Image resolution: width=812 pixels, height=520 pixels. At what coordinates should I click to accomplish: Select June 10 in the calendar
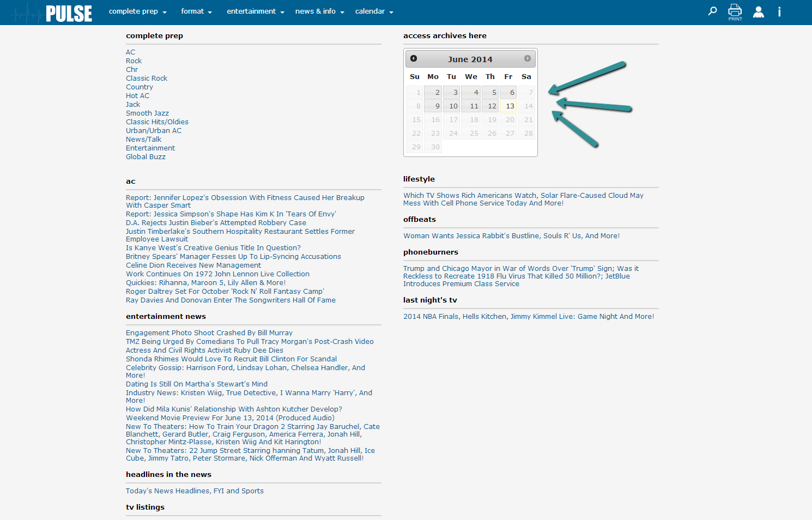click(451, 106)
